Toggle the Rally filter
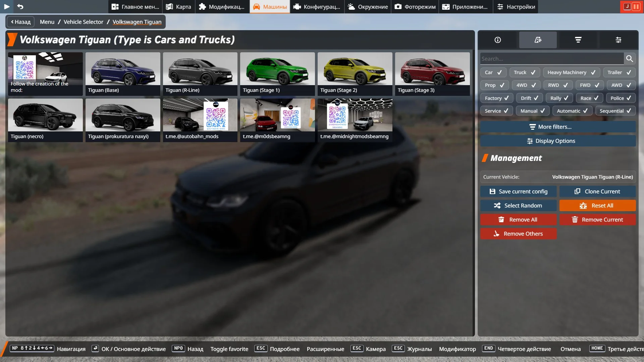Screen dimensions: 644x362 click(559, 98)
